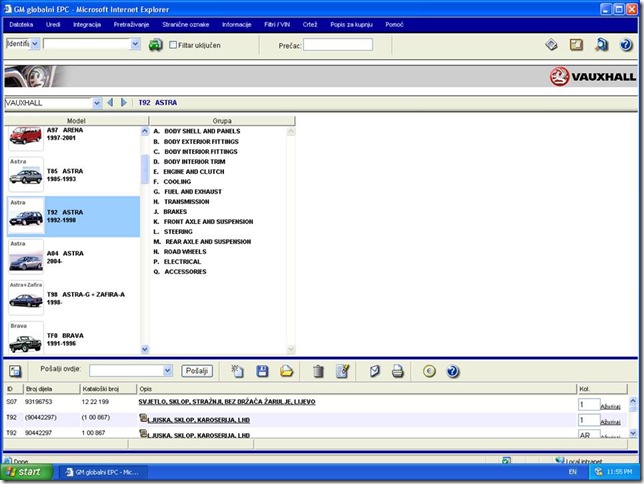Open group P. ELECTRICAL
644x484 pixels.
click(177, 262)
